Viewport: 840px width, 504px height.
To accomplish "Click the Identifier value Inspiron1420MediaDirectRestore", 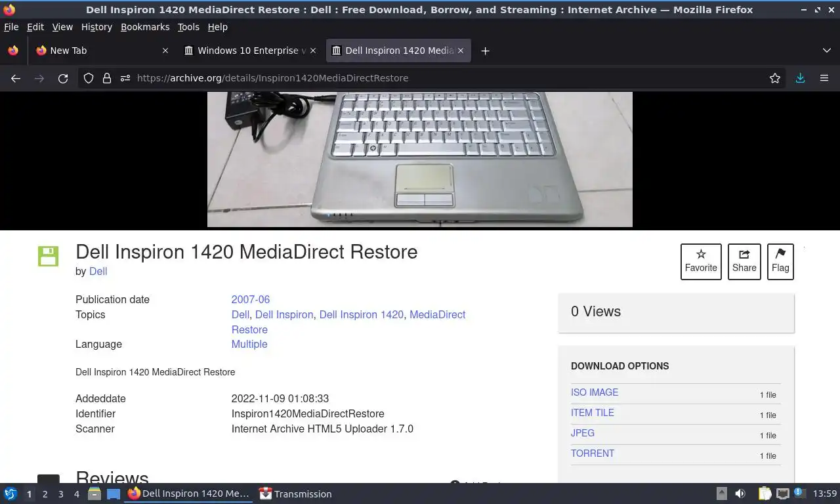I will coord(308,413).
